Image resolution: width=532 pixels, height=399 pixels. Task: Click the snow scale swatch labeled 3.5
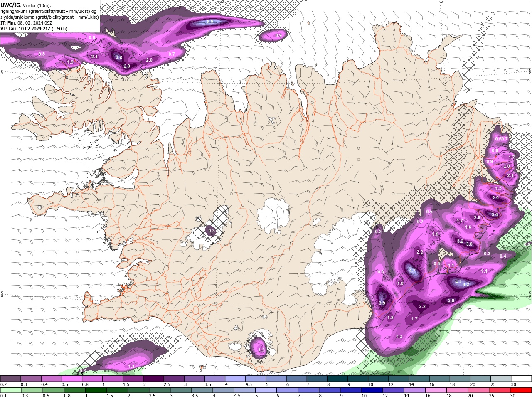(214, 379)
